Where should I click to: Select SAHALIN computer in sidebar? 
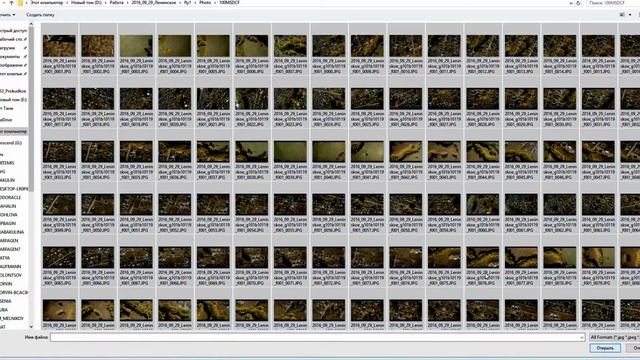tap(8, 206)
